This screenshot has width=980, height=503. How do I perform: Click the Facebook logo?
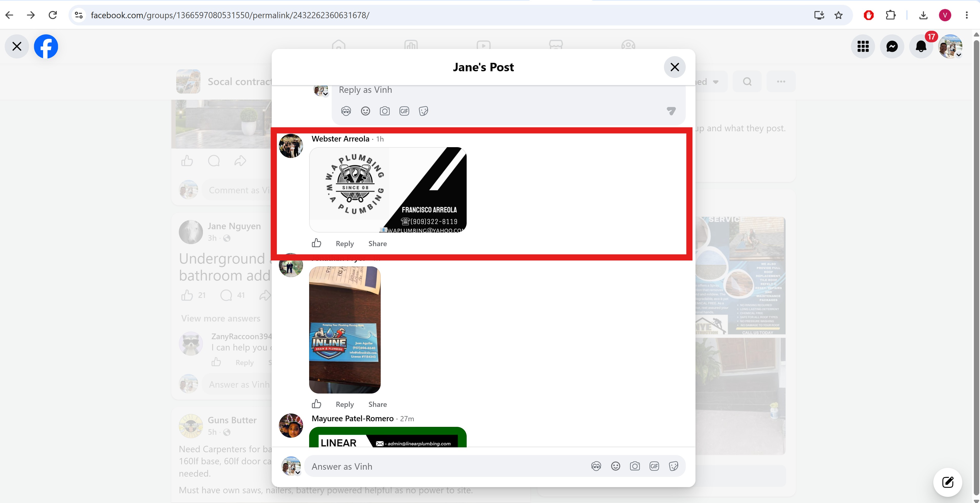[x=46, y=46]
